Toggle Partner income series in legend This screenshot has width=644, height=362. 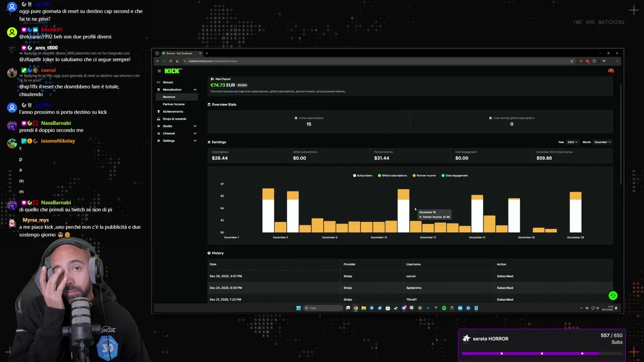pos(424,175)
